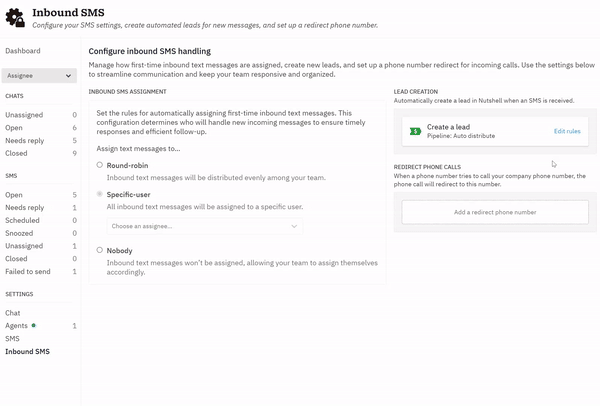The image size is (600, 406).
Task: Open Snoozed SMS list
Action: (x=21, y=233)
